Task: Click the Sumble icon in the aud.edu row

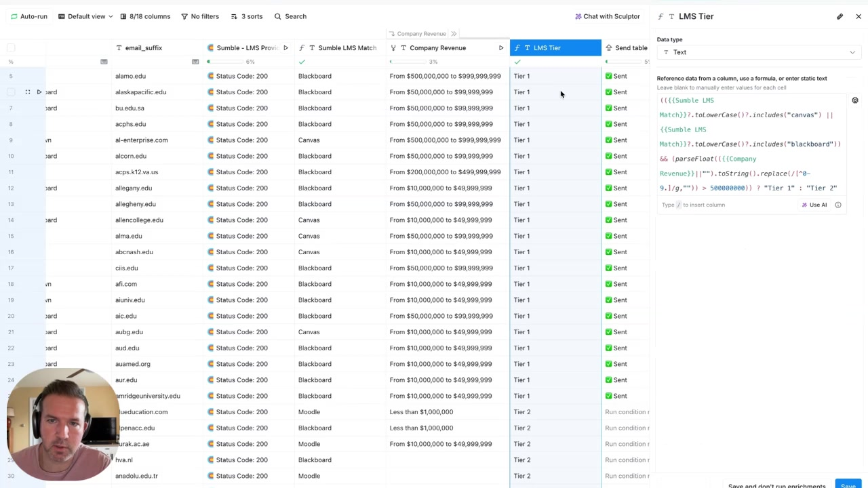Action: click(x=211, y=348)
